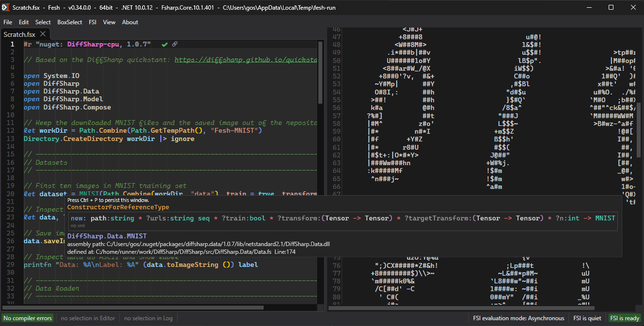
Task: Click the 'no xml' note in tooltip
Action: point(78,226)
